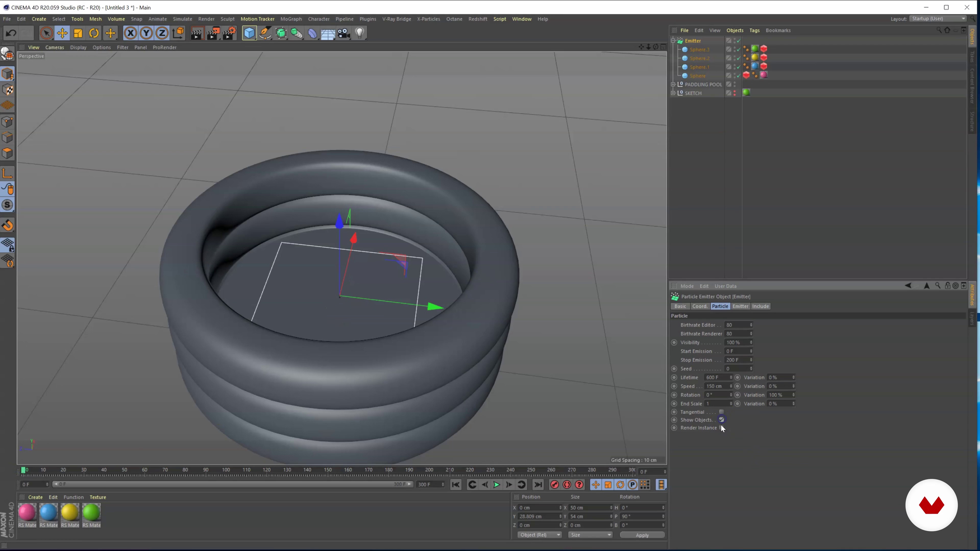Step the Birthrate Editor value arrows
The height and width of the screenshot is (551, 980).
pyautogui.click(x=751, y=325)
